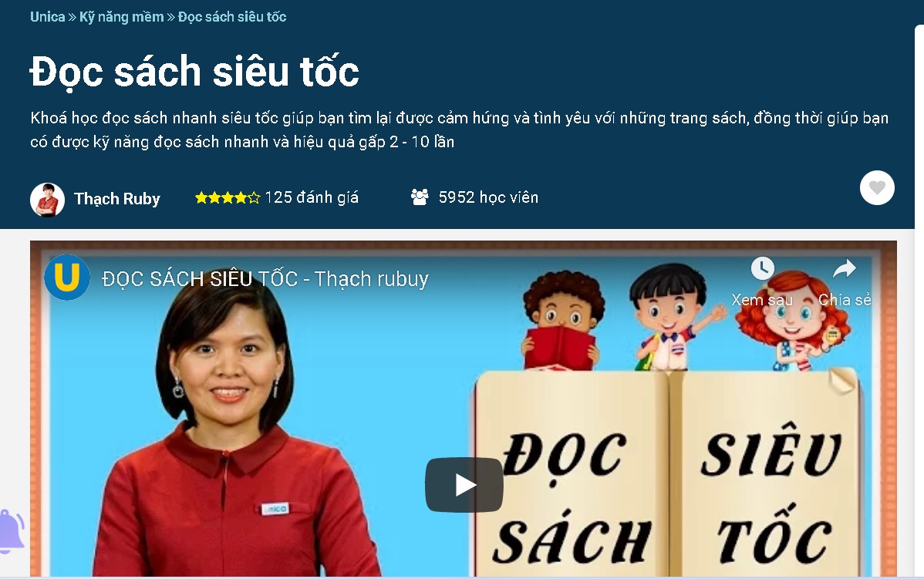Open the Unica breadcrumb link
Image resolution: width=924 pixels, height=579 pixels.
pyautogui.click(x=47, y=16)
